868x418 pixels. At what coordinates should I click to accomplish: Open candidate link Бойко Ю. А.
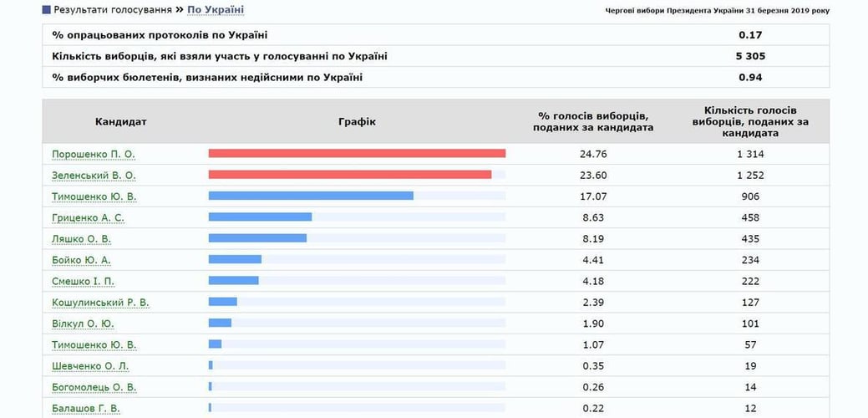pyautogui.click(x=81, y=260)
